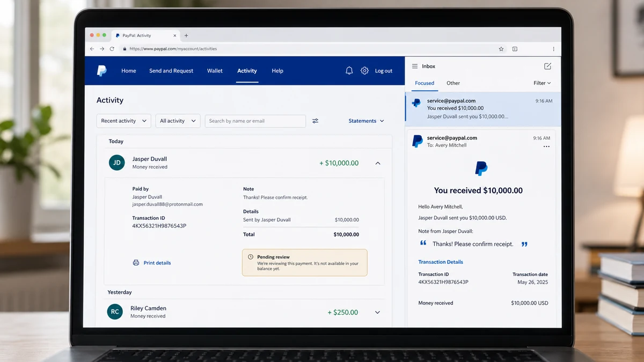Viewport: 644px width, 362px height.
Task: Click PayPal sender icon in opened email
Action: 418,141
